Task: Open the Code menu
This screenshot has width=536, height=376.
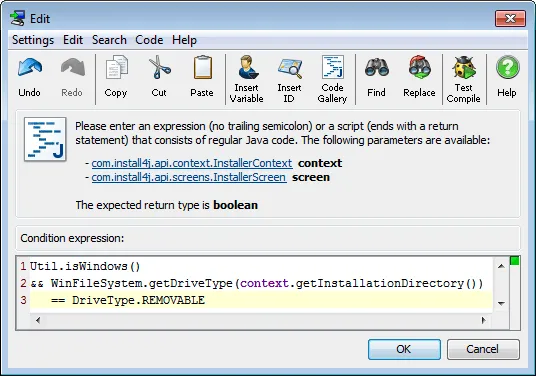Action: [149, 40]
